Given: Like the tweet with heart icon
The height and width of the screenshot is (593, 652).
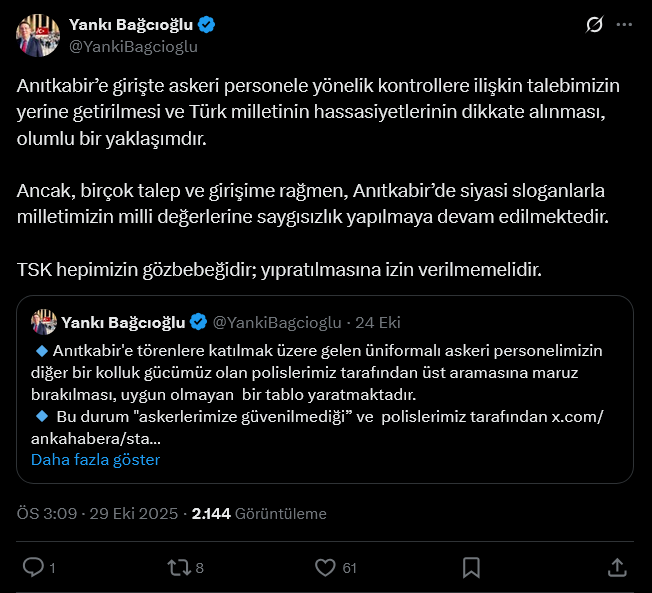Looking at the screenshot, I should [x=325, y=568].
